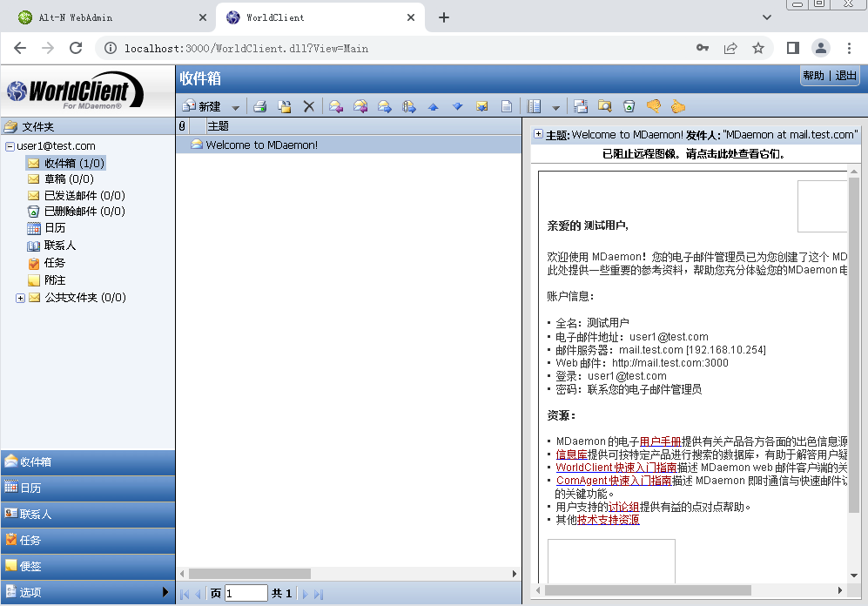Image resolution: width=868 pixels, height=606 pixels.
Task: Click the blue down arrow icon
Action: point(457,106)
